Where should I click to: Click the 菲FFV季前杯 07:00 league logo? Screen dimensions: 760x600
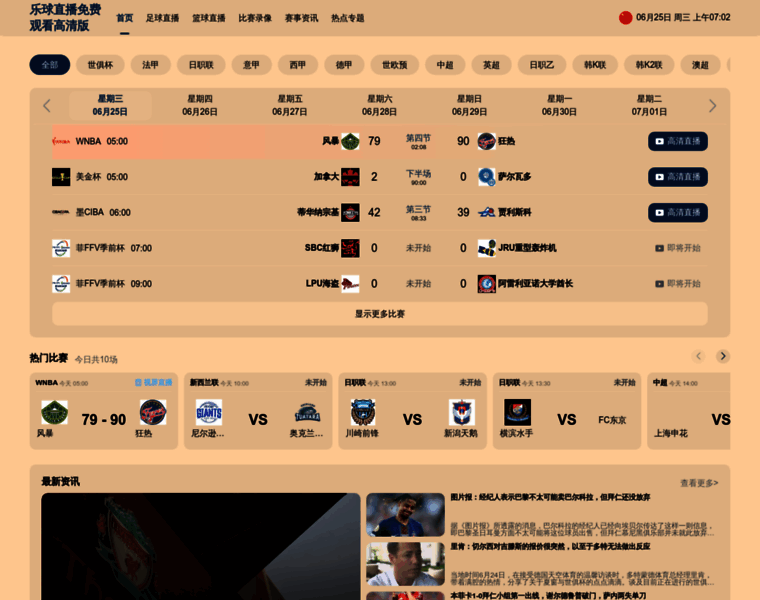click(x=61, y=248)
